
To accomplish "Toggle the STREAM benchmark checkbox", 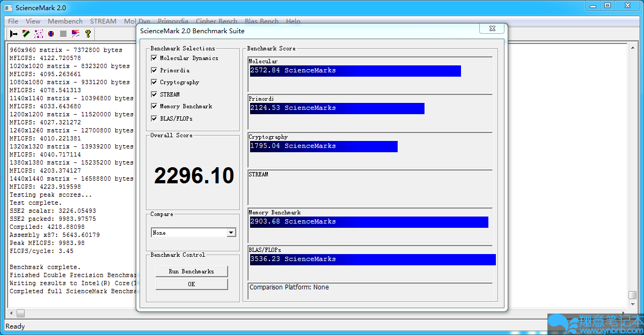I will point(154,94).
